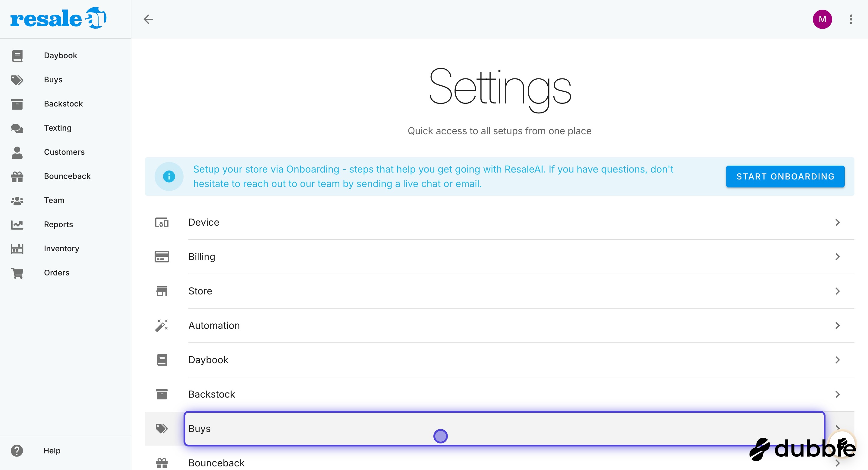Click the Backstock box icon in settings list
The image size is (868, 470).
pyautogui.click(x=162, y=395)
